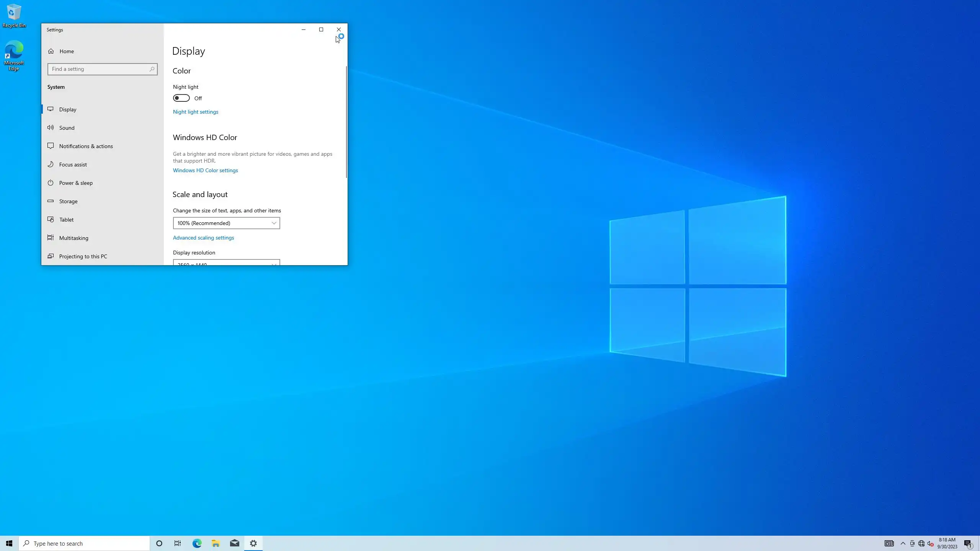Screen dimensions: 980x551
Task: Click the Multitasking icon in sidebar
Action: click(x=51, y=238)
